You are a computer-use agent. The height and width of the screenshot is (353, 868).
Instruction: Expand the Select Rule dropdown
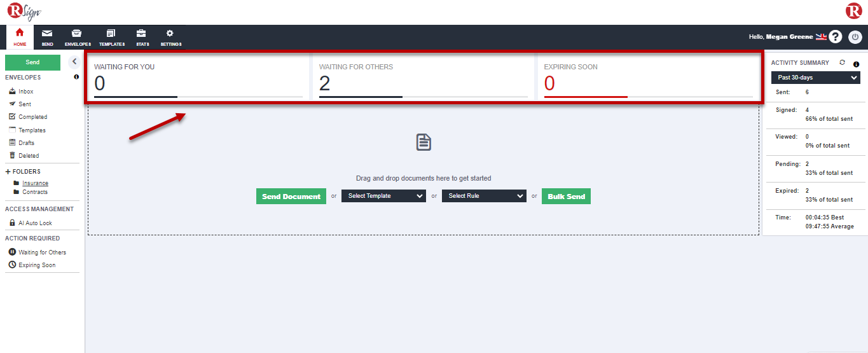point(484,196)
